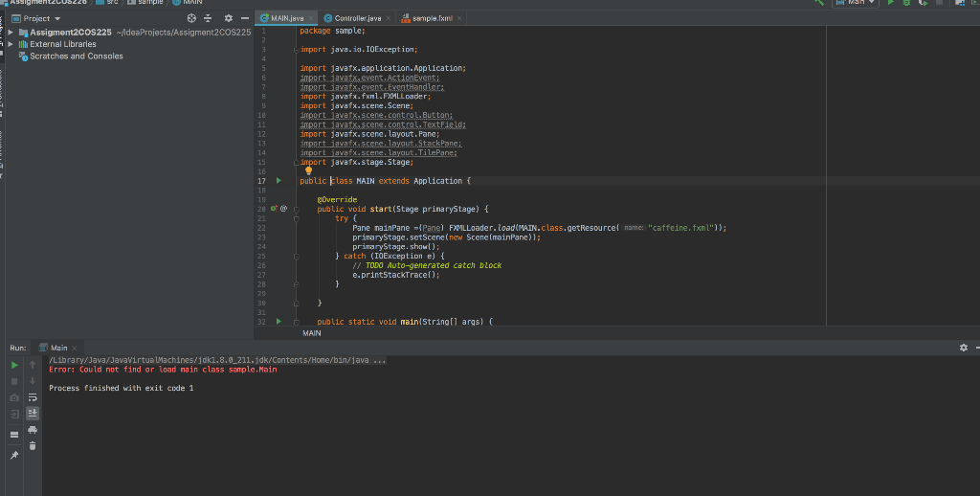The height and width of the screenshot is (496, 980).
Task: Collapse the try block fold marker
Action: click(x=297, y=219)
